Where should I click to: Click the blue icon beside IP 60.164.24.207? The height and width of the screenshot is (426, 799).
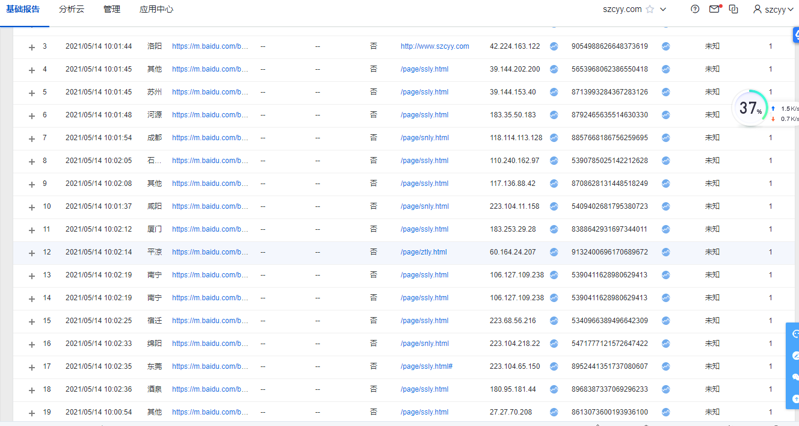(554, 252)
